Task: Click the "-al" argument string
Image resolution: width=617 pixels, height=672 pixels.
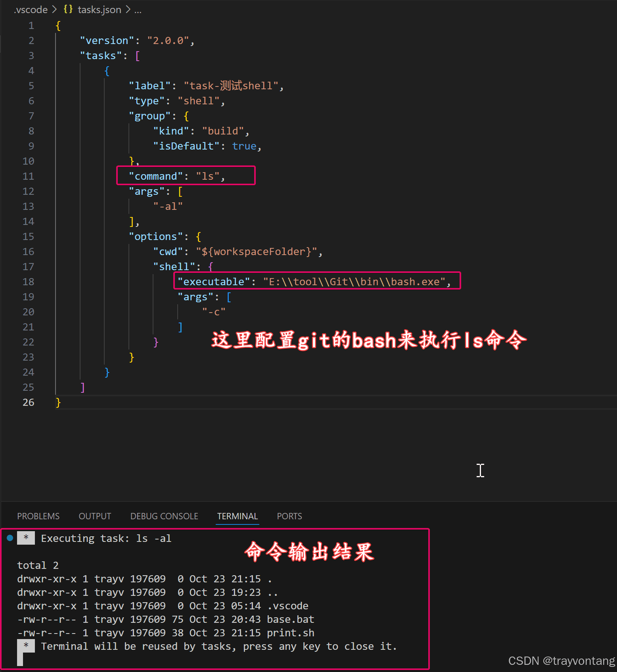Action: pyautogui.click(x=168, y=206)
